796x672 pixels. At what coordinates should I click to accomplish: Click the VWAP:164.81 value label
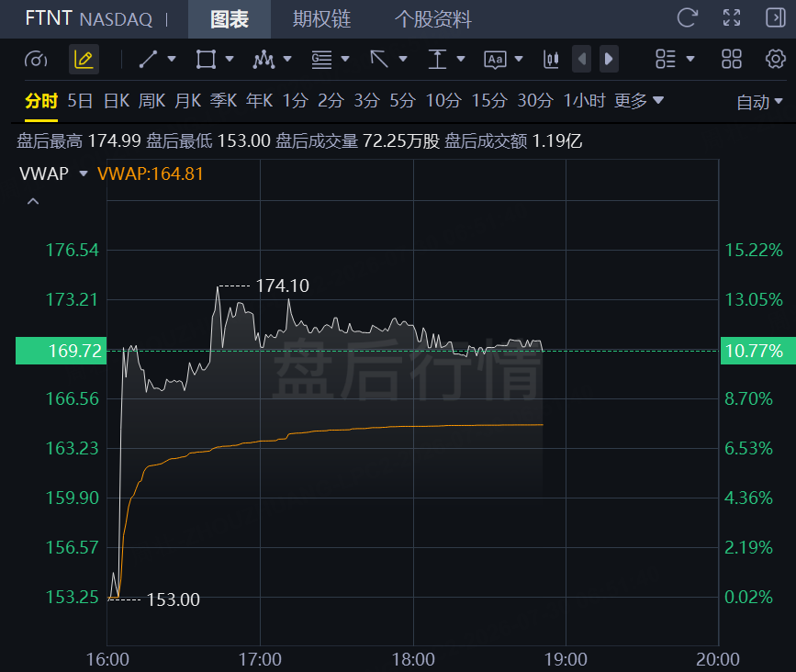pos(151,174)
